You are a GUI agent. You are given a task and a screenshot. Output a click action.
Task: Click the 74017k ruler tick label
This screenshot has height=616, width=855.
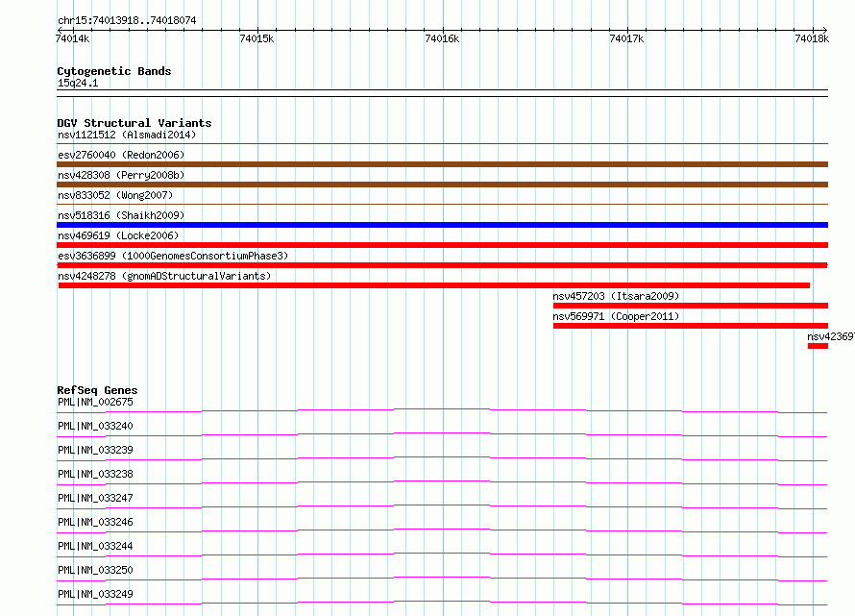[626, 38]
